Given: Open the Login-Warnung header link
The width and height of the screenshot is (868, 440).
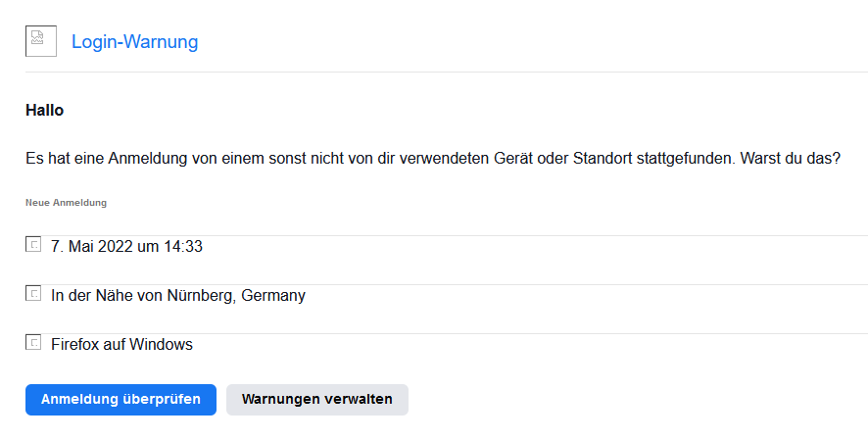Looking at the screenshot, I should pos(134,41).
